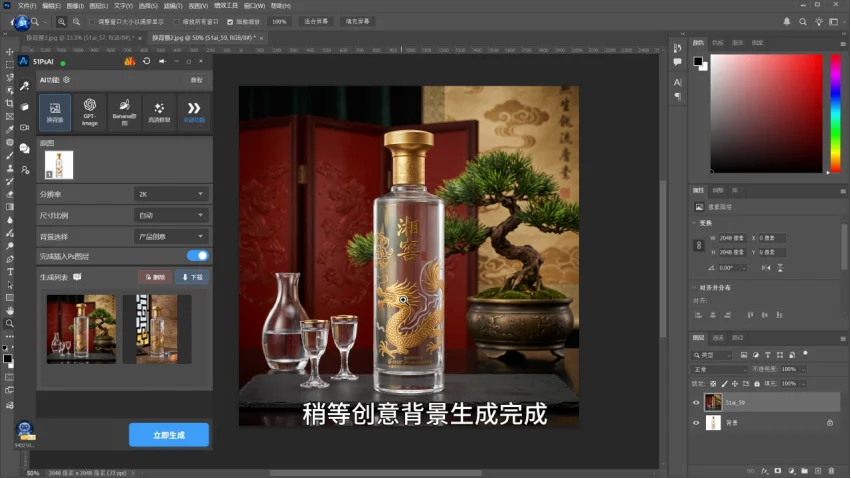
Task: Open the 窗口(W) menu
Action: click(x=254, y=5)
